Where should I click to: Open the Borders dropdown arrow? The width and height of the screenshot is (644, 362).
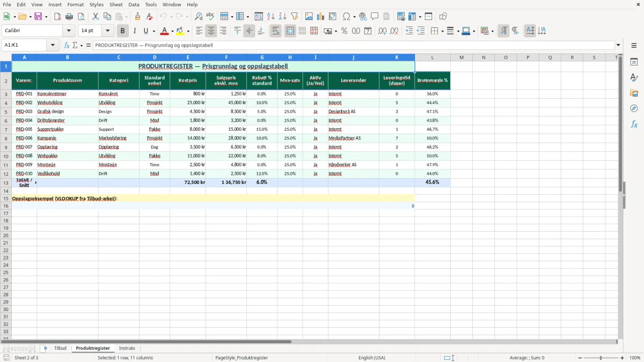(x=442, y=31)
